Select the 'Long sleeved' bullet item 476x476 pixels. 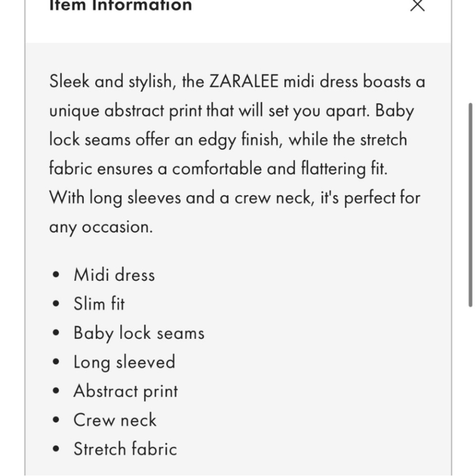tap(124, 362)
